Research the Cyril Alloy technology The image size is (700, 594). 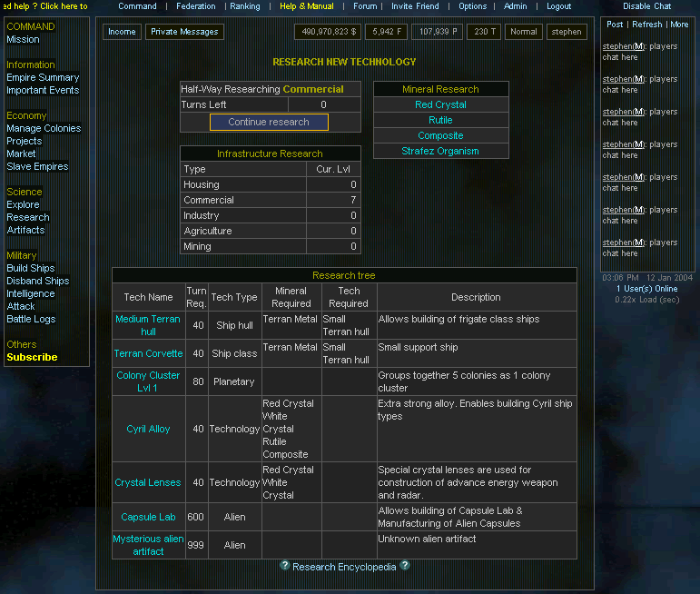click(x=148, y=429)
